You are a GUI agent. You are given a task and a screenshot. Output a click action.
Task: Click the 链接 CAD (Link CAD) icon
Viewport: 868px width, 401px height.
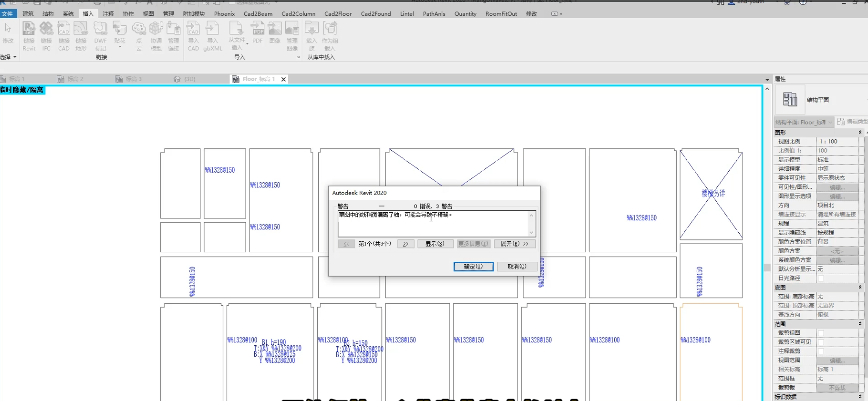point(64,36)
